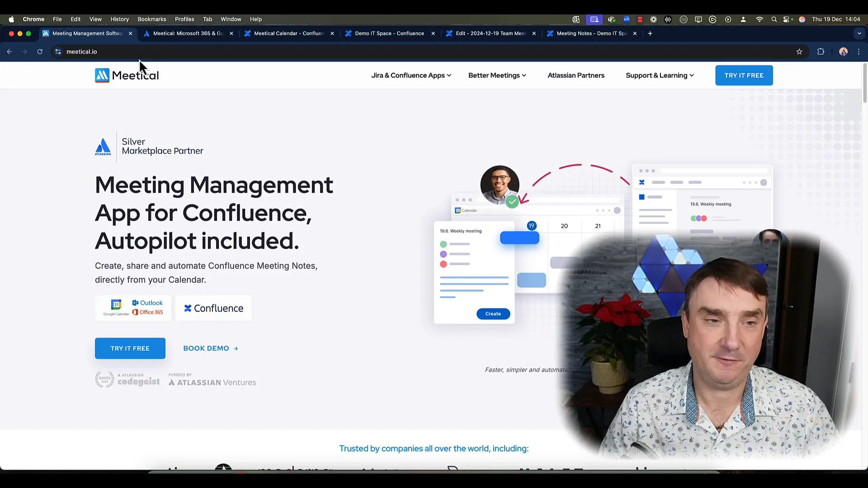Screen dimensions: 868x488
Task: Click the Create button in illustration
Action: tap(493, 314)
